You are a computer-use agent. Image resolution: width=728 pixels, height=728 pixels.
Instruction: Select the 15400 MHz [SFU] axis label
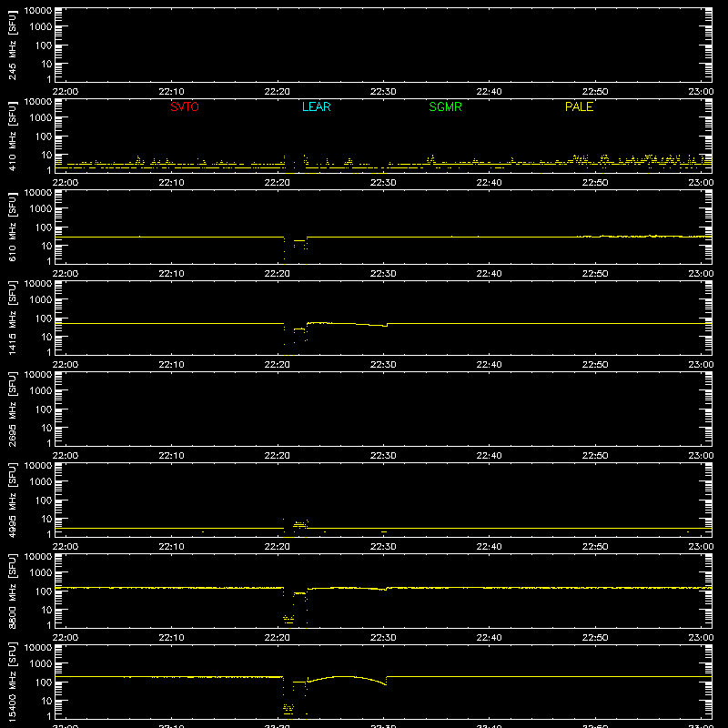12,682
